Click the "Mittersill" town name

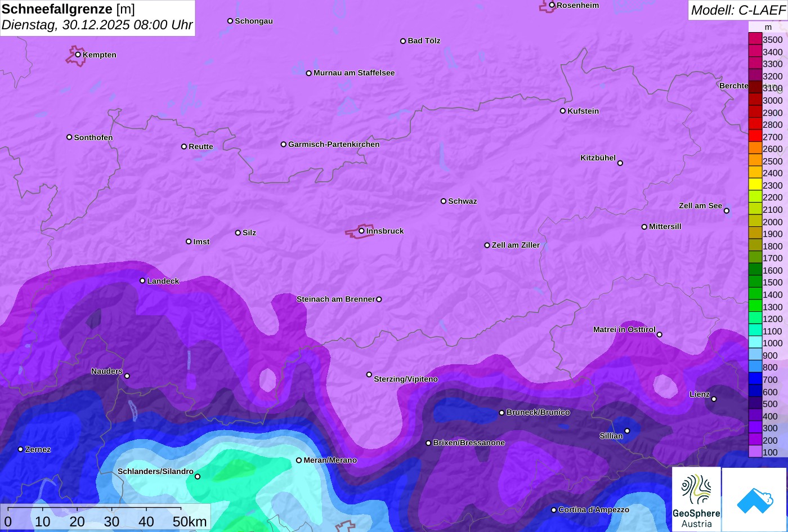665,227
